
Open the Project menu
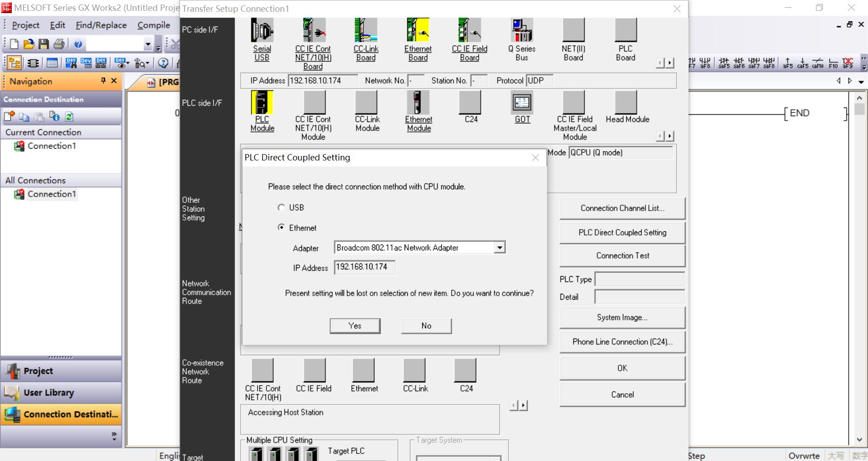coord(25,25)
